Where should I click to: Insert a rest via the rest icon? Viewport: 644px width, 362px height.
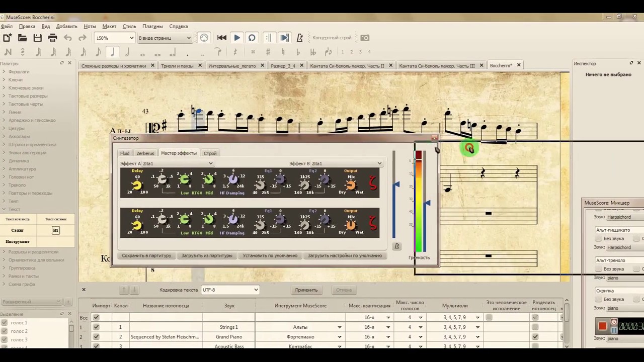(x=235, y=52)
